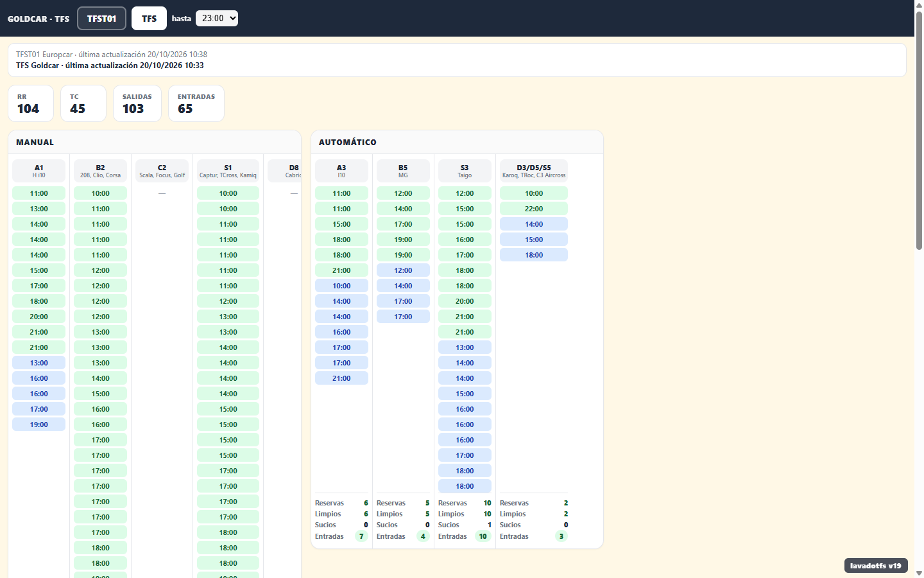Click the GOLDCAR - TFS title
The width and height of the screenshot is (924, 578).
[38, 19]
